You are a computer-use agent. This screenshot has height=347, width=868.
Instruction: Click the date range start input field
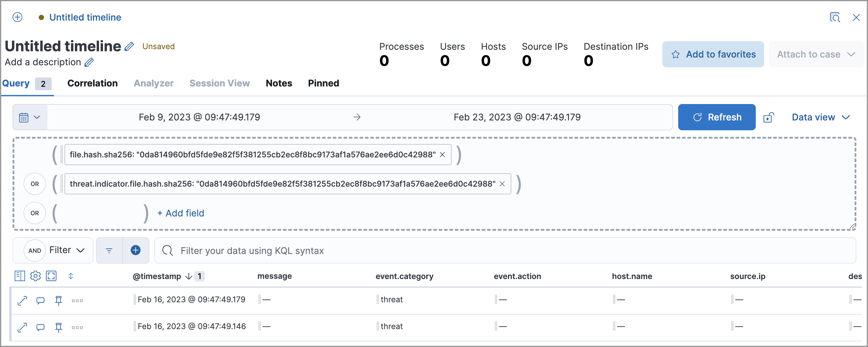point(201,117)
